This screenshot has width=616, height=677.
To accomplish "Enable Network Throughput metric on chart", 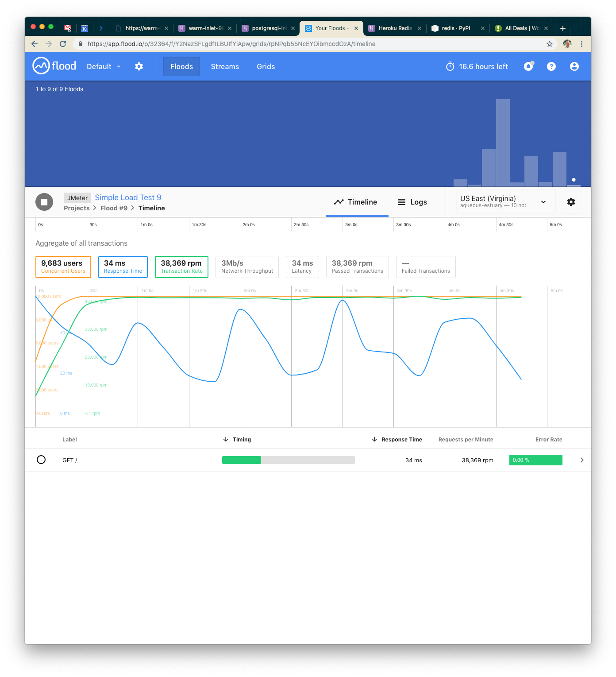I will (247, 267).
